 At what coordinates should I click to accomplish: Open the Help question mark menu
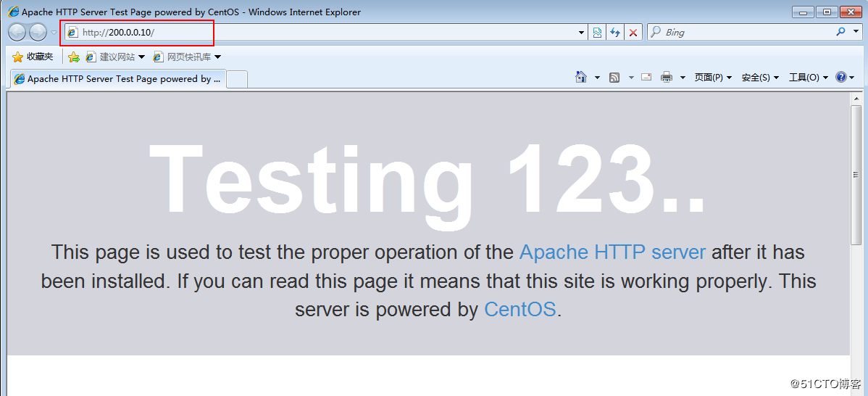[845, 77]
